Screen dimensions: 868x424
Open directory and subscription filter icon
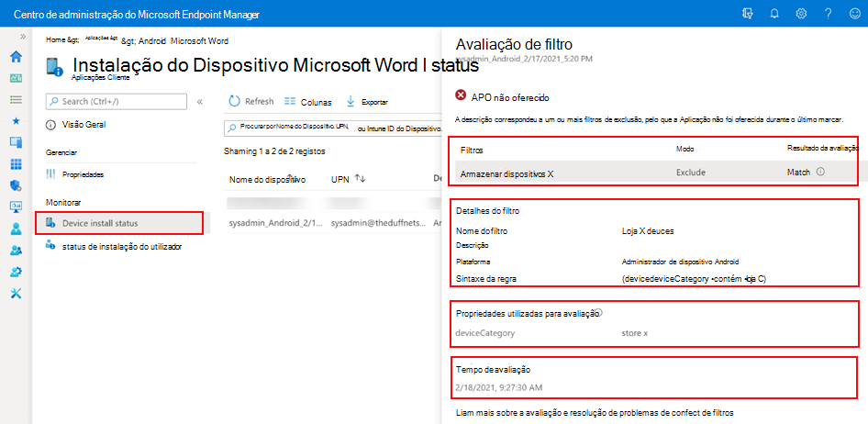pos(747,14)
